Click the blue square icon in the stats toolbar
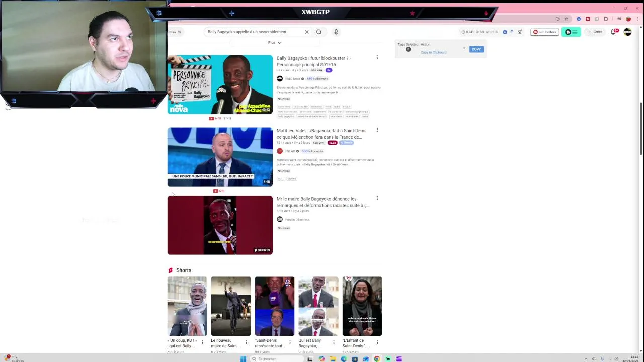 coord(505,32)
